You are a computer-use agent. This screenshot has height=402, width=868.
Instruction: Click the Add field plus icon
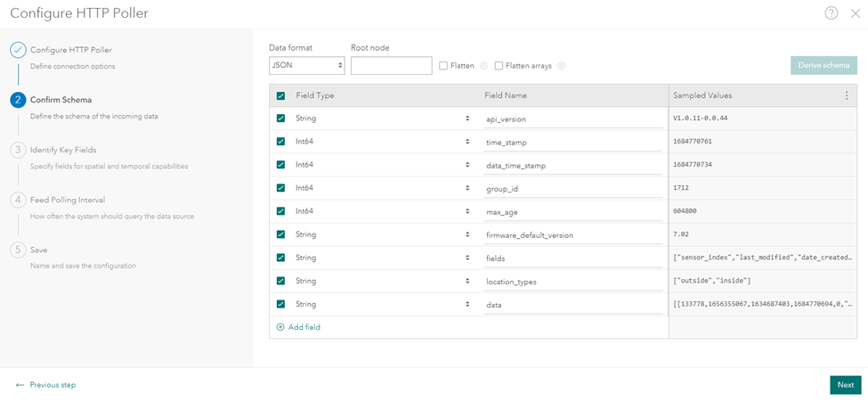(280, 327)
